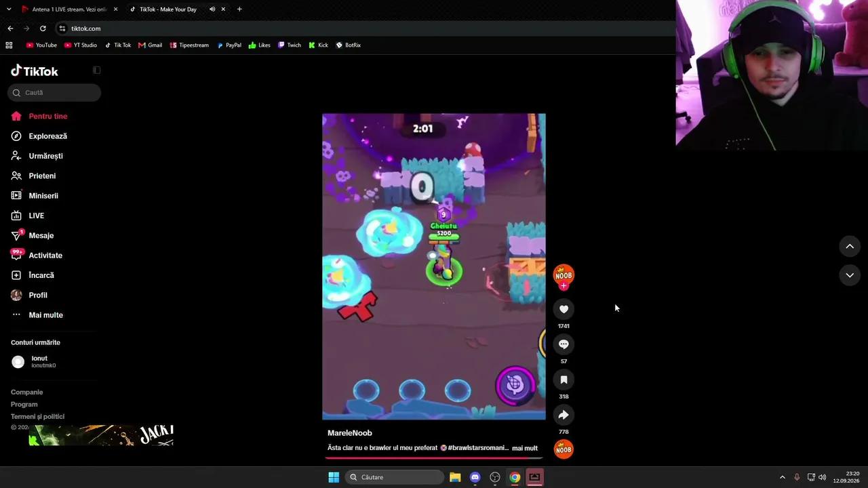Close the Antena 1 tab
The image size is (868, 488).
pos(115,9)
